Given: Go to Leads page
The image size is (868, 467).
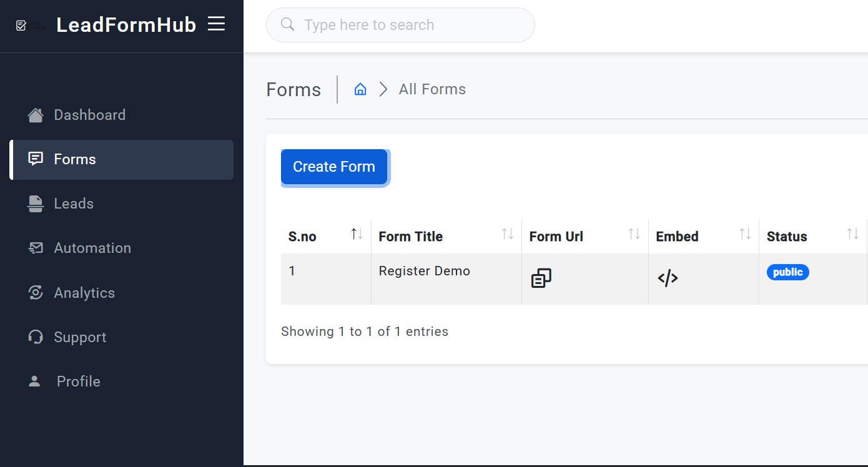Looking at the screenshot, I should tap(122, 204).
